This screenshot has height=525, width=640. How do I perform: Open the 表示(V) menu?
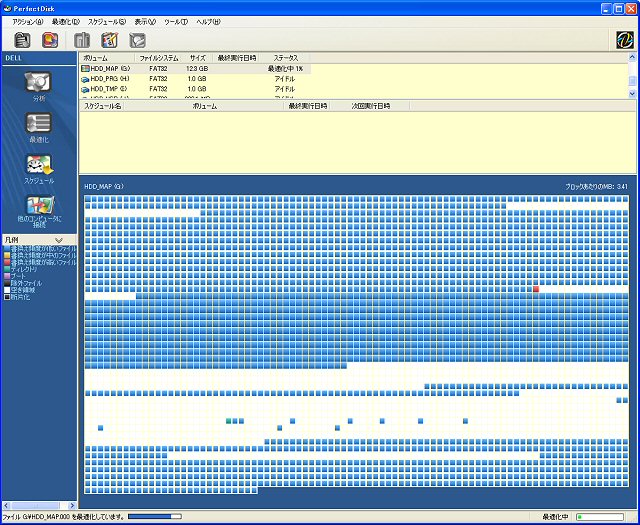click(x=145, y=22)
